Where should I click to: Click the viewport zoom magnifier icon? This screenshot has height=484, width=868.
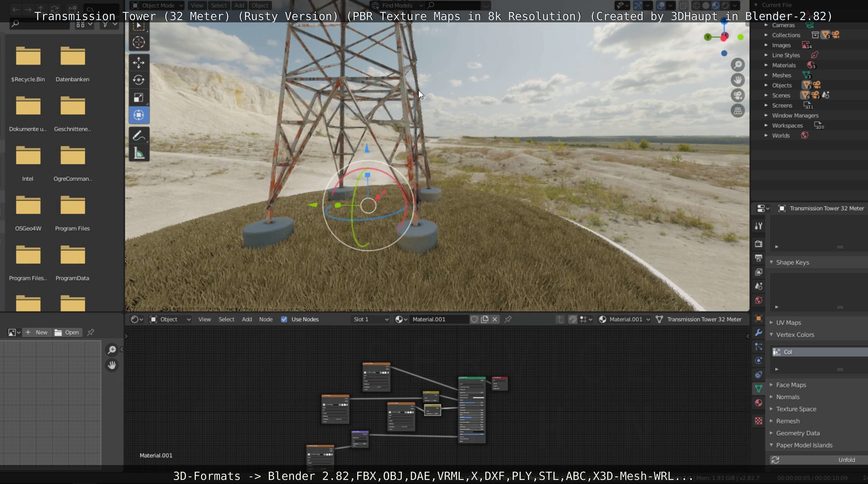coord(738,65)
